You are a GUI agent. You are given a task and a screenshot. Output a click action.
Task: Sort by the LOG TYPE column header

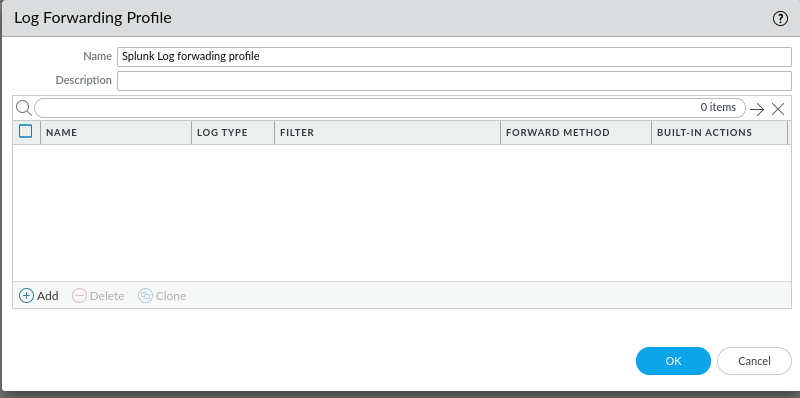pyautogui.click(x=233, y=133)
